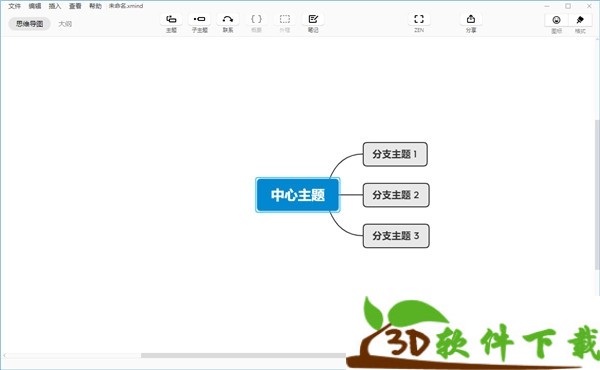Switch to 大纲 outline view
600x370 pixels.
point(65,24)
